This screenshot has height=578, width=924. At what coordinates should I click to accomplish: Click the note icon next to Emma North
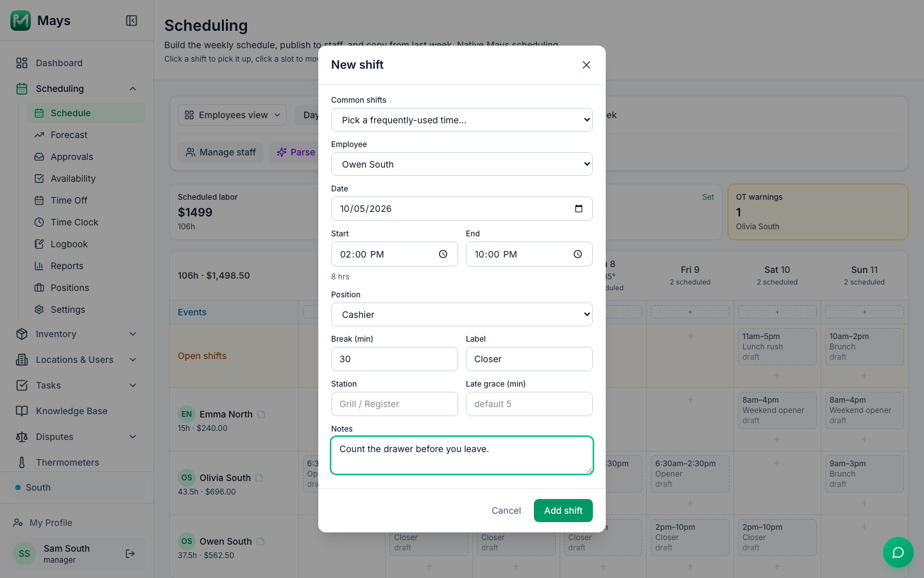coord(261,414)
